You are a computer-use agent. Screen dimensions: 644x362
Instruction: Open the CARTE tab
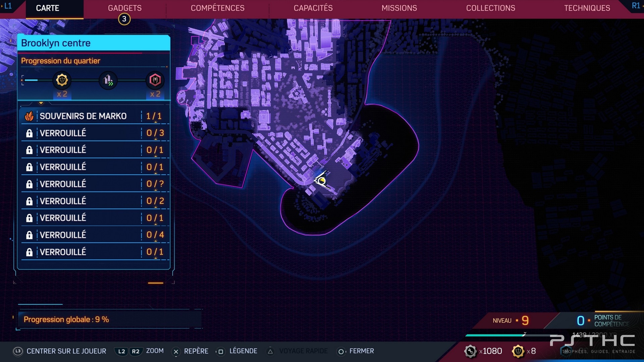(48, 8)
